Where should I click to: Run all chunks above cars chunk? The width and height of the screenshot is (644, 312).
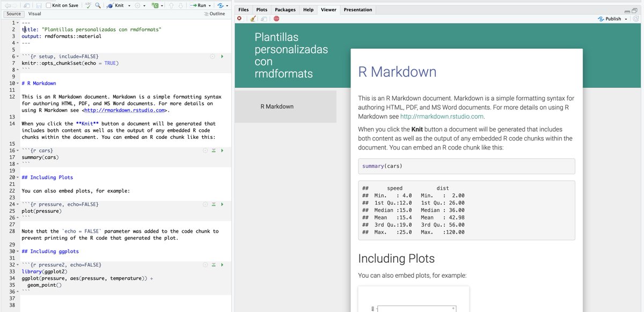[x=213, y=151]
